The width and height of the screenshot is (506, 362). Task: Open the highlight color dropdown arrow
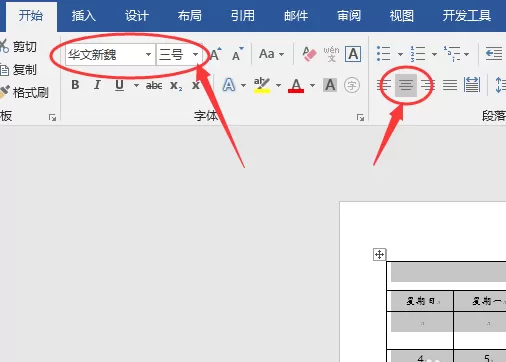click(278, 86)
